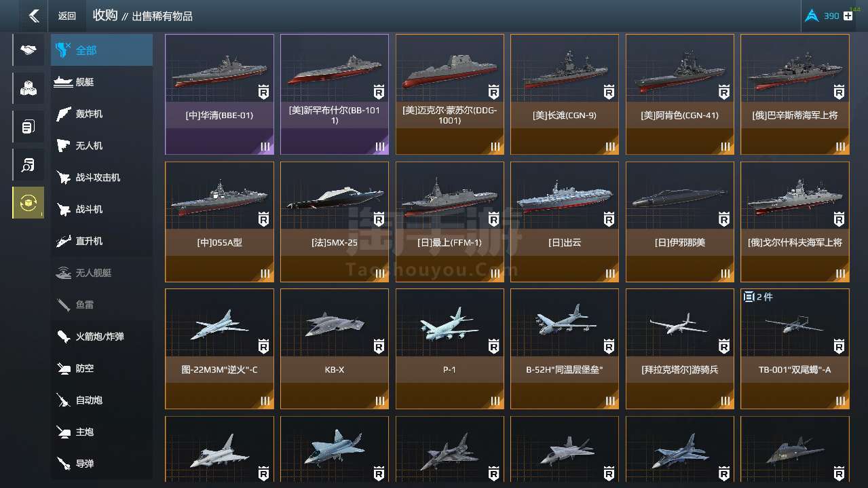
Task: Click the 返回 button
Action: tap(67, 16)
